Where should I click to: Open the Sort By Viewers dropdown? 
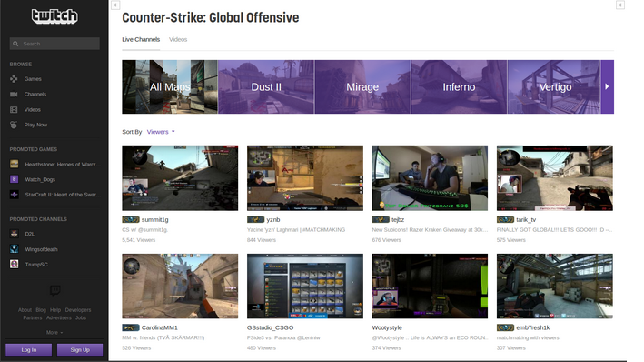[x=161, y=132]
